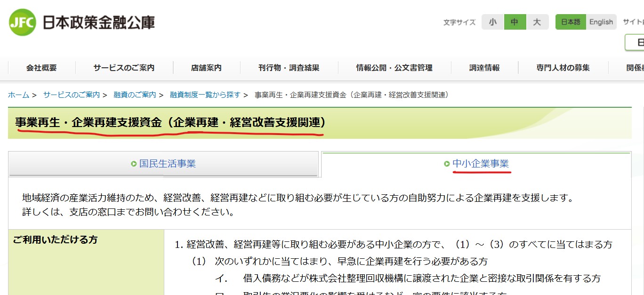Click the green arrow beside 中小企業事業
This screenshot has width=644, height=295.
pyautogui.click(x=447, y=164)
